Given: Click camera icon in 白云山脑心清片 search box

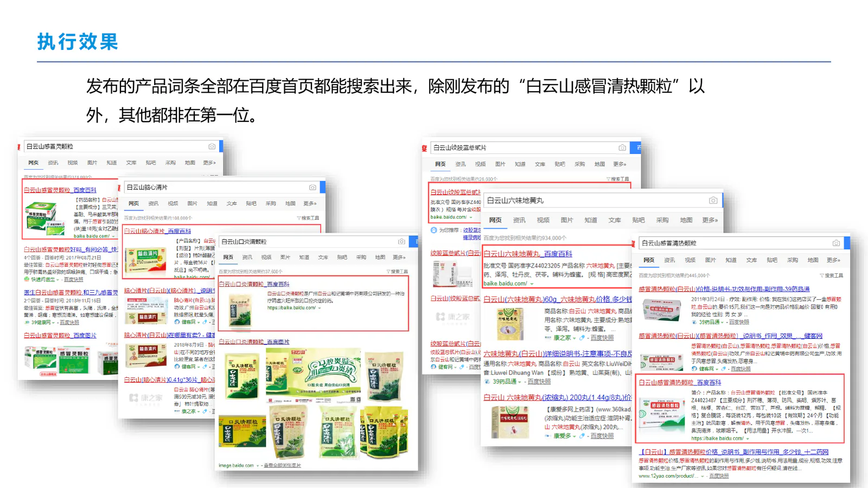Looking at the screenshot, I should pos(312,187).
